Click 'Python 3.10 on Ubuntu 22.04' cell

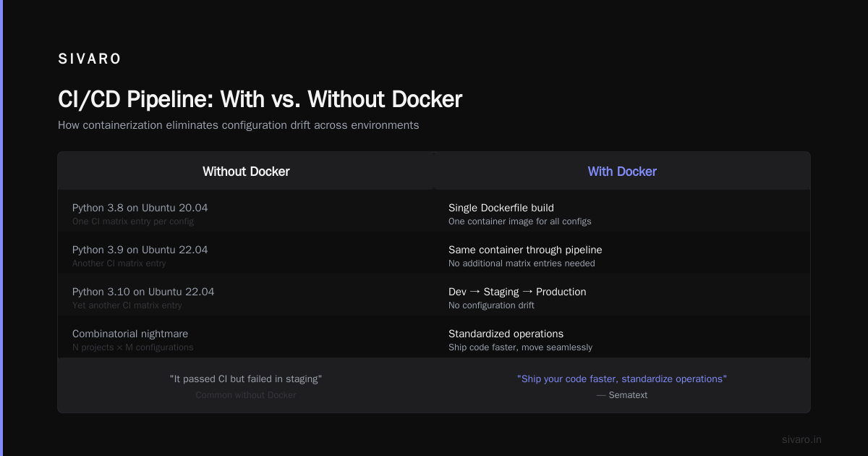143,292
